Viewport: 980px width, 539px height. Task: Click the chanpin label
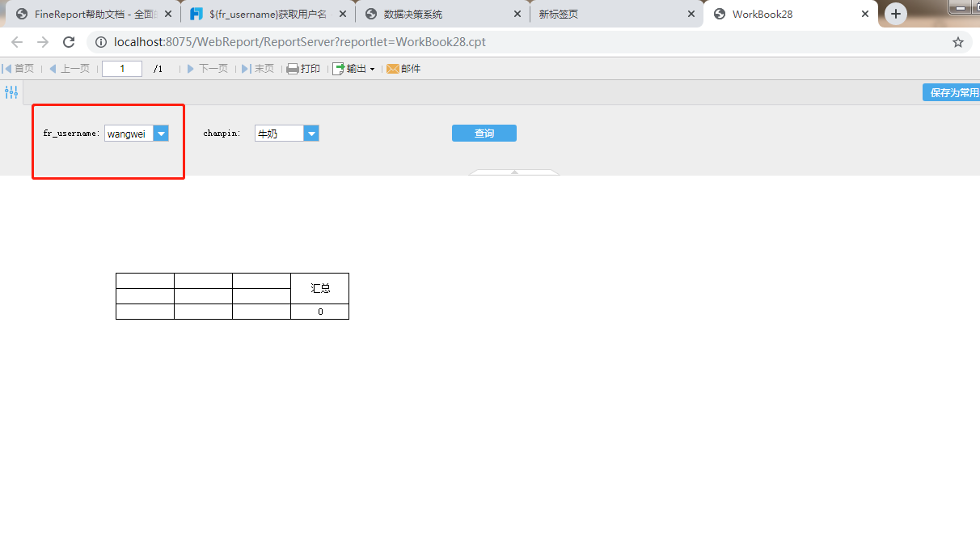click(222, 134)
